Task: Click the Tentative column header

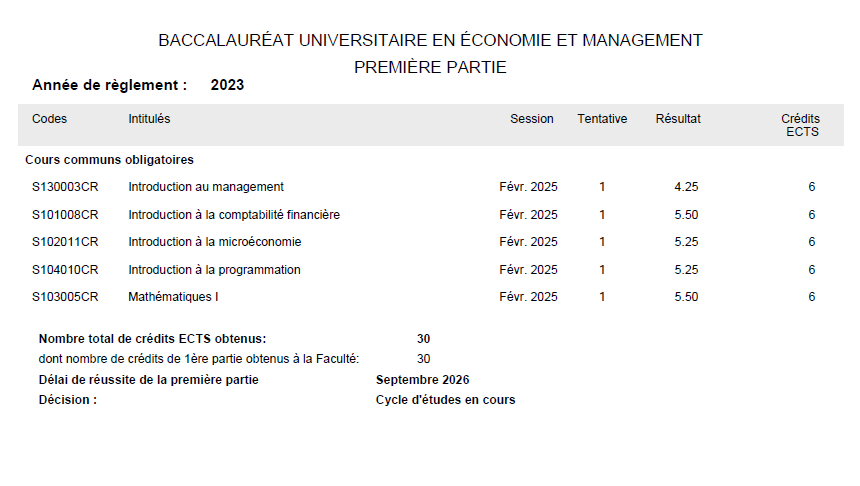Action: pyautogui.click(x=602, y=118)
